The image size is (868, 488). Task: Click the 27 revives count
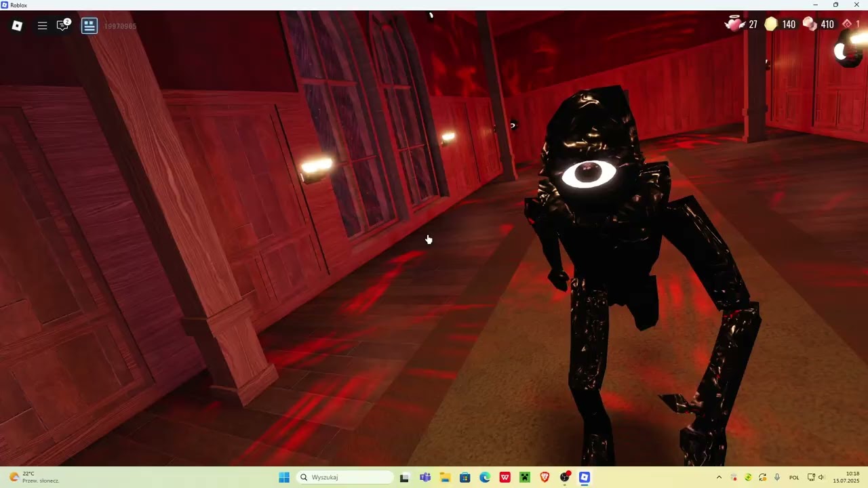753,24
